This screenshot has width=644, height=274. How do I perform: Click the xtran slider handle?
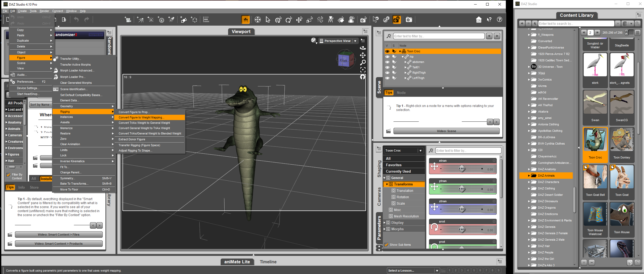[462, 169]
